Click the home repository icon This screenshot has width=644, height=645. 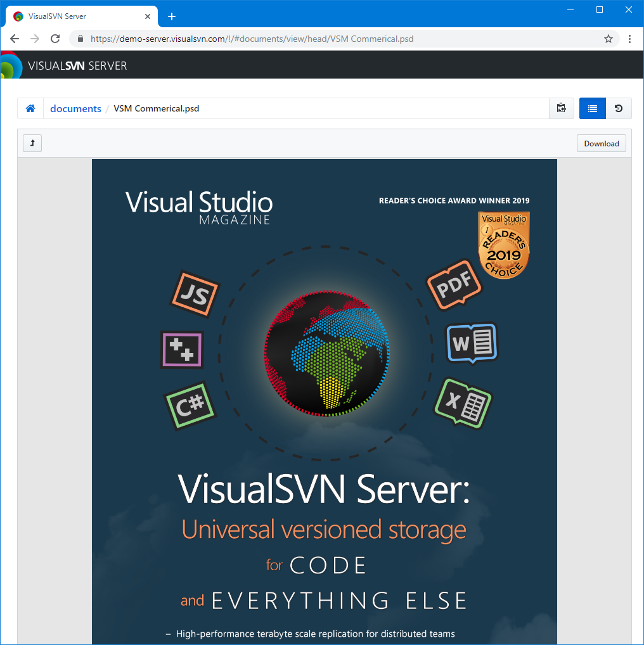pos(30,108)
